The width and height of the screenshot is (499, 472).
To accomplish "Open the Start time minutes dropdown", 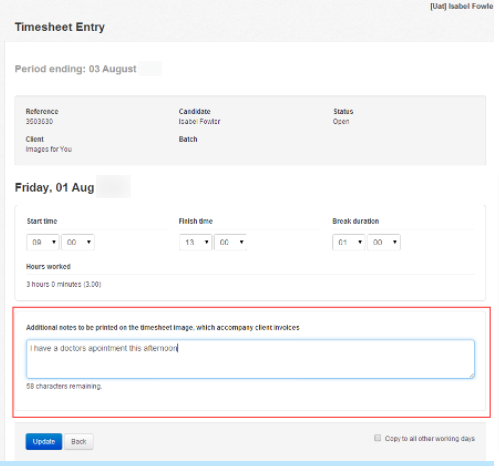I will [78, 242].
